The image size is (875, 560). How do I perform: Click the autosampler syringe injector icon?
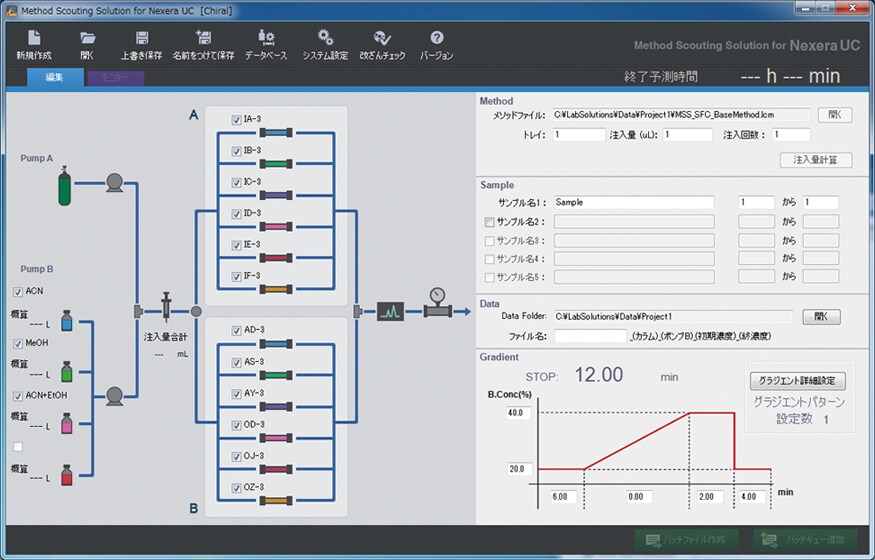coord(166,307)
